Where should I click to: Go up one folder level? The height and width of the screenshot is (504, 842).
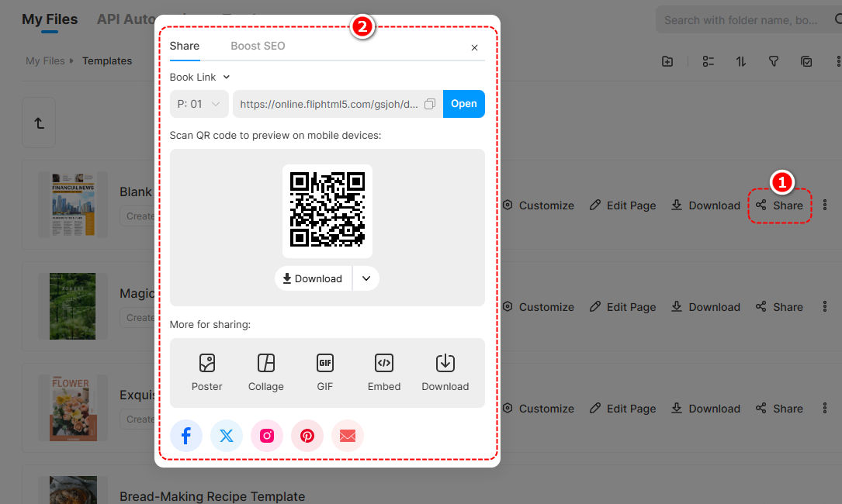pos(39,123)
